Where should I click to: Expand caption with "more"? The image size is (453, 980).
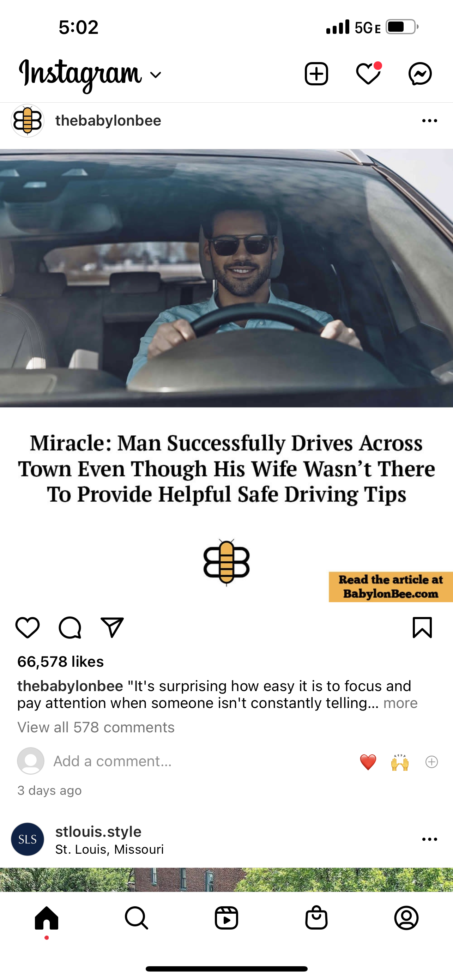click(400, 703)
